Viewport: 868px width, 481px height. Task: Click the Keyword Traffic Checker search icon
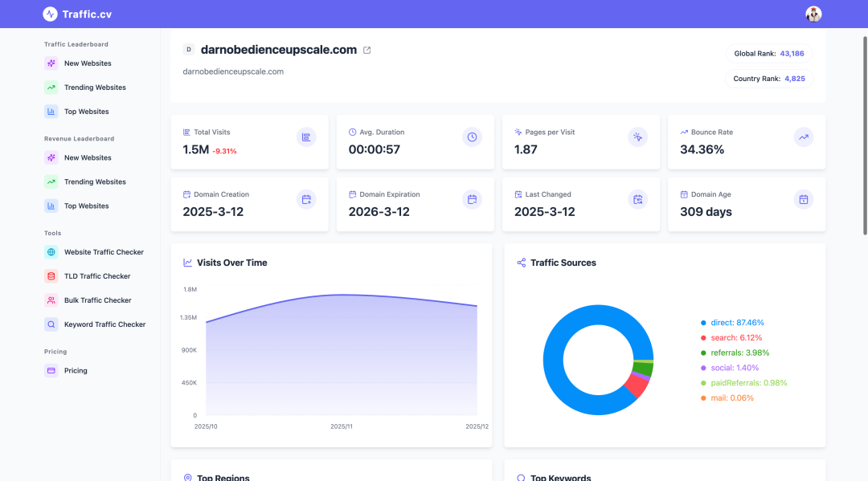tap(51, 324)
